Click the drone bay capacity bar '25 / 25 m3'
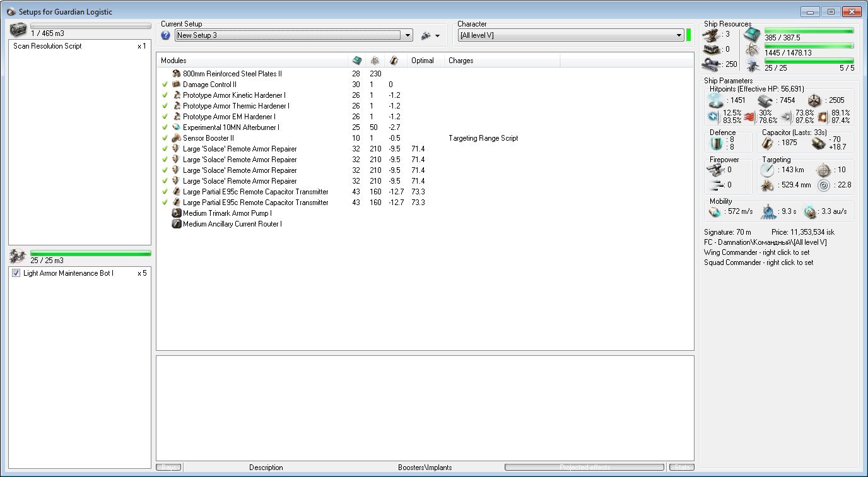The width and height of the screenshot is (868, 477). tap(91, 253)
